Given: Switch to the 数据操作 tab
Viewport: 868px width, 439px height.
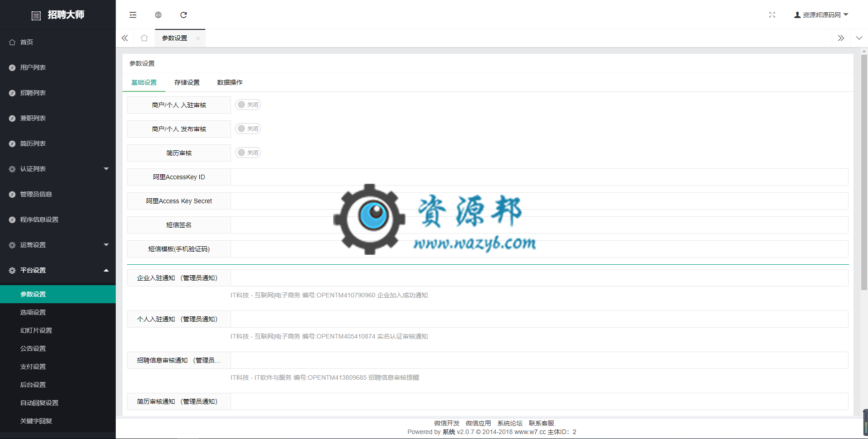Looking at the screenshot, I should pos(230,82).
